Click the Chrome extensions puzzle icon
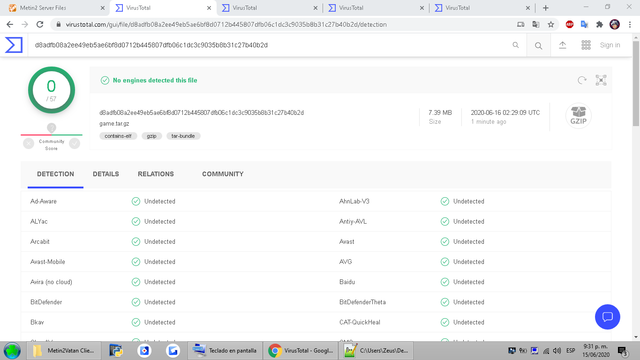Screen dimensions: 640x360 (x=599, y=24)
